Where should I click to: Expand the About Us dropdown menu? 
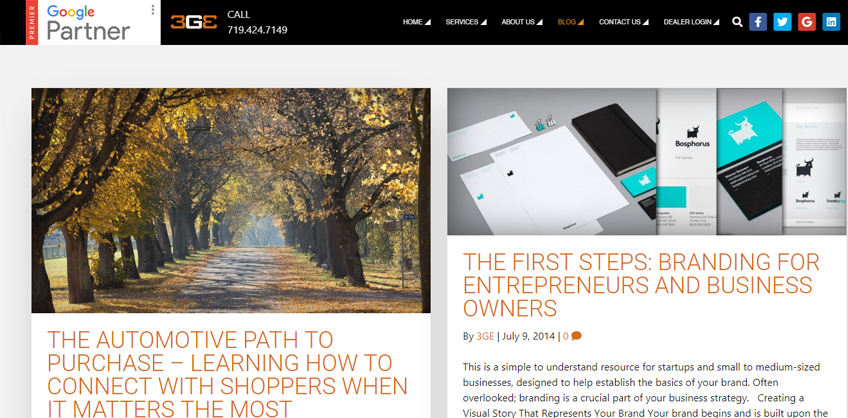coord(522,22)
